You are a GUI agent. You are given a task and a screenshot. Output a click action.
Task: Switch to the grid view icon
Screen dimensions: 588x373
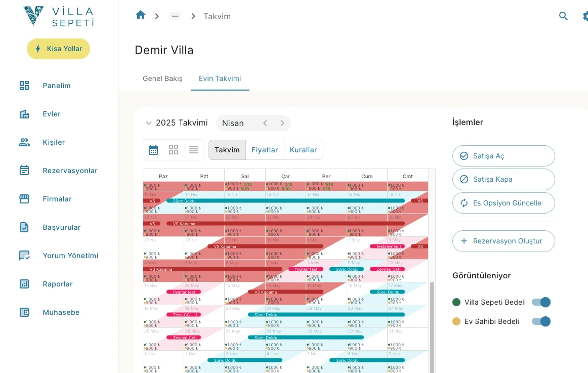(174, 150)
